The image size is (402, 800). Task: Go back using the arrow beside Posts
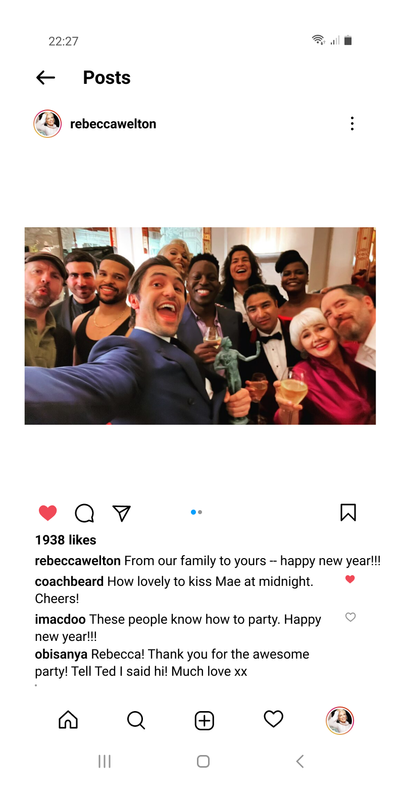point(45,78)
